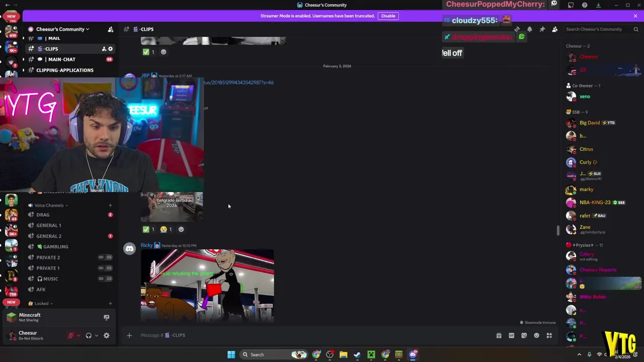644x362 pixels.
Task: Open the apps launcher icon
Action: click(549, 335)
